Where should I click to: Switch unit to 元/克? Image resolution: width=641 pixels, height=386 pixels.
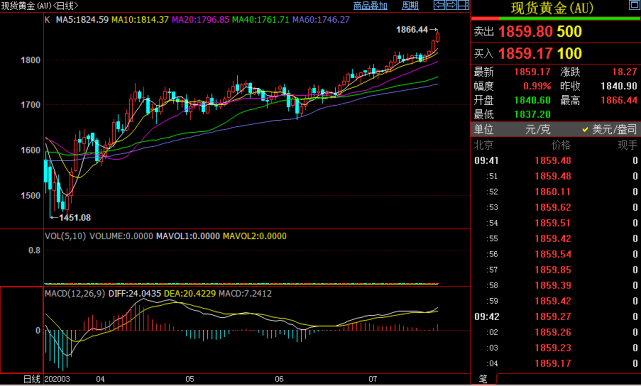coord(538,130)
